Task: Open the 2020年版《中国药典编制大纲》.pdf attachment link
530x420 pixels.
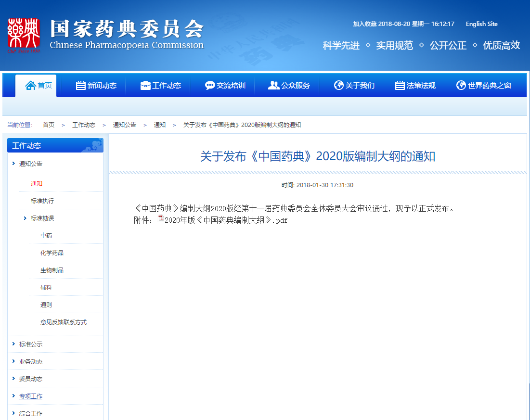Action: coord(226,220)
